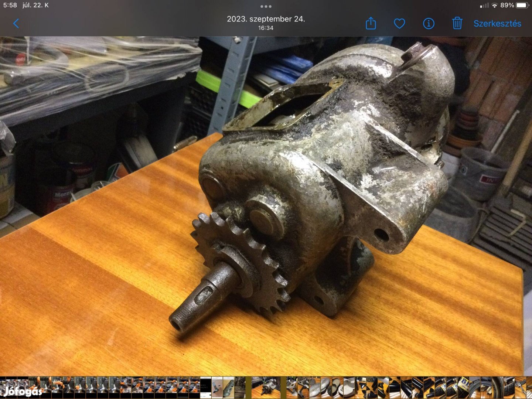
Task: Select the white screenshot thumbnail in filmstrip
Action: click(x=205, y=388)
